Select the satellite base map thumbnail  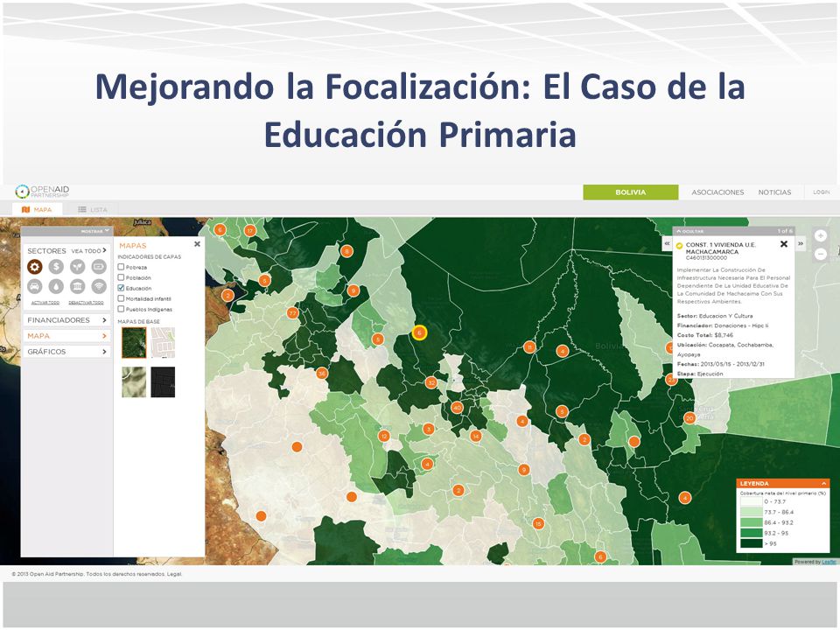coord(134,343)
